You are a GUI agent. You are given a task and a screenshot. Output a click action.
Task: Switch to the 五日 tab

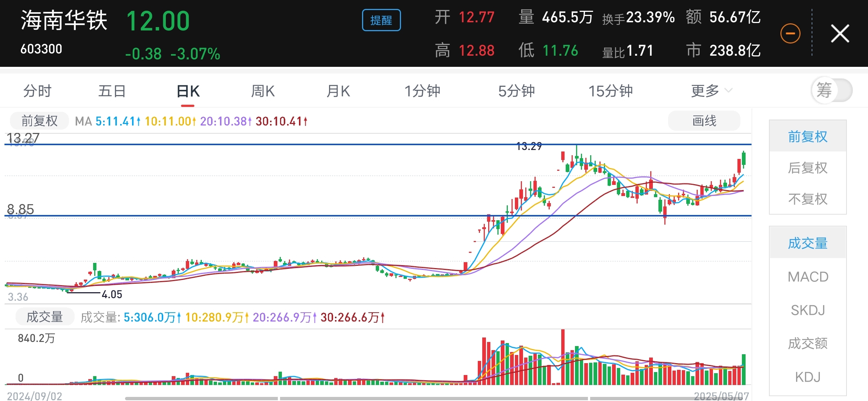point(112,91)
